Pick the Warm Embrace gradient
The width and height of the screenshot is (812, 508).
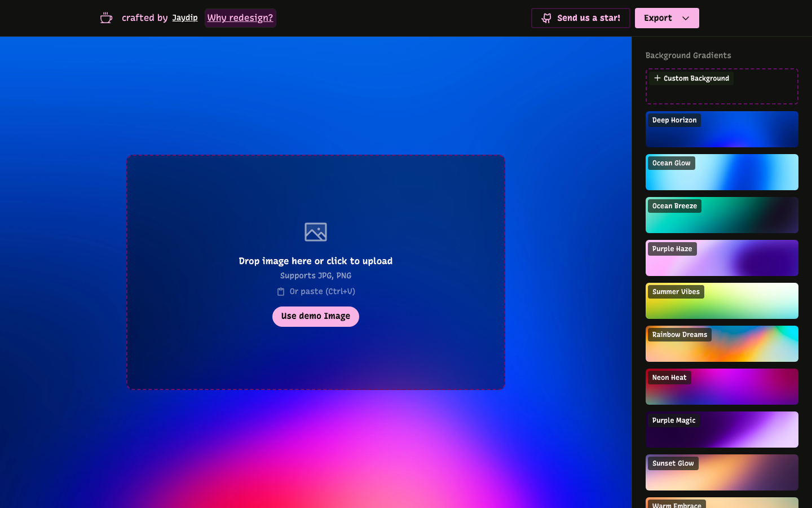[722, 503]
